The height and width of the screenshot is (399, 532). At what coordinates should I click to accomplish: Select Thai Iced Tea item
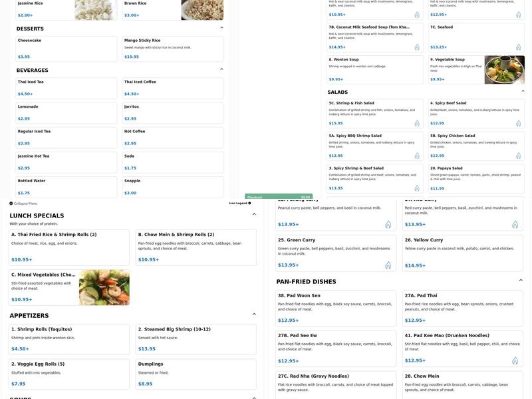pyautogui.click(x=66, y=88)
